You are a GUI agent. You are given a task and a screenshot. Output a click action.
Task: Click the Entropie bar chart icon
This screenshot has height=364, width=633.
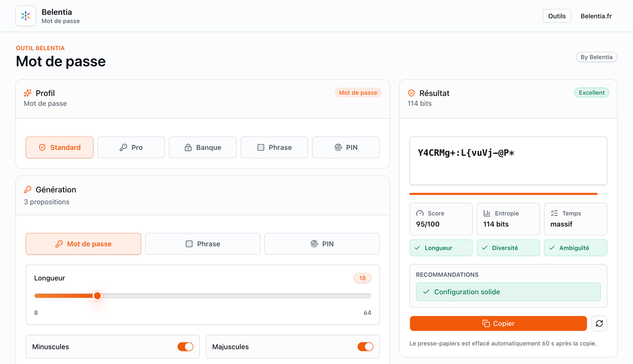pos(487,213)
